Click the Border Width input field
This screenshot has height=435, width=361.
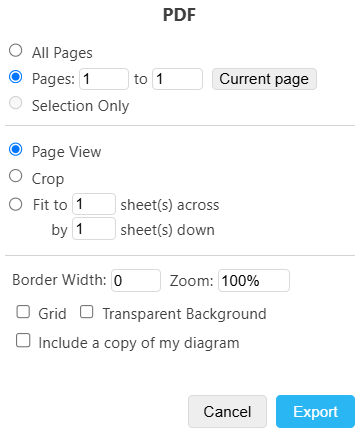pos(136,281)
